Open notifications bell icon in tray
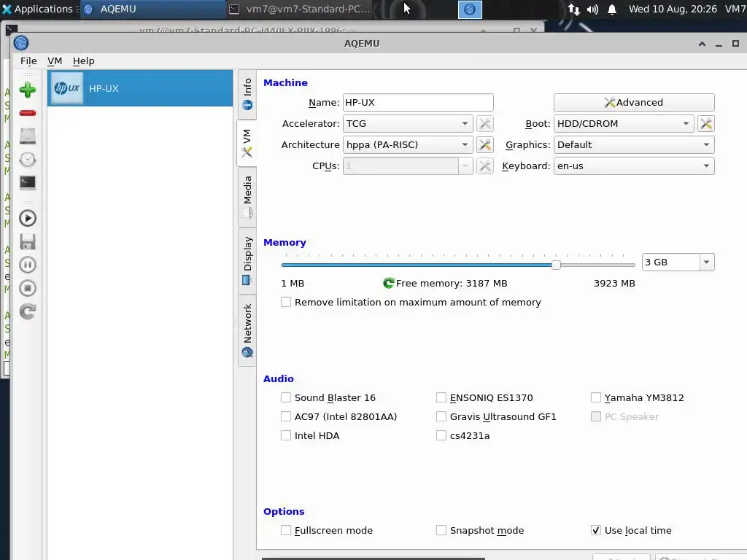Viewport: 747px width, 560px height. point(612,9)
